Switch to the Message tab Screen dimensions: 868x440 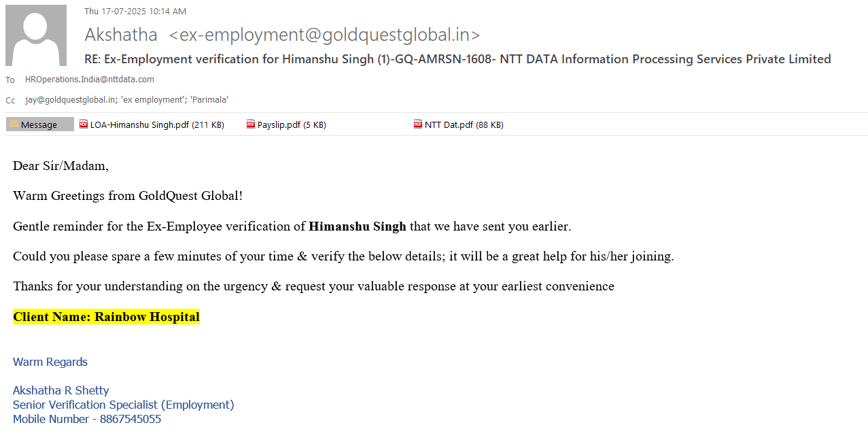[x=39, y=124]
